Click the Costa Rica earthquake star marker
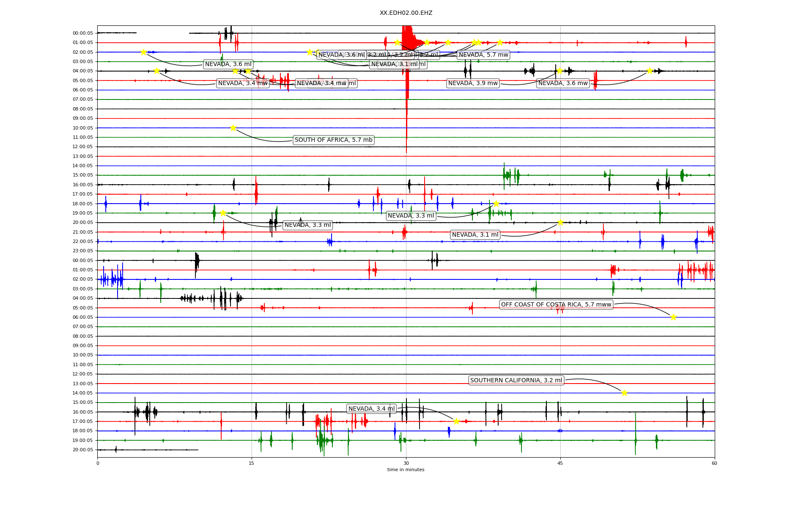 pyautogui.click(x=673, y=317)
